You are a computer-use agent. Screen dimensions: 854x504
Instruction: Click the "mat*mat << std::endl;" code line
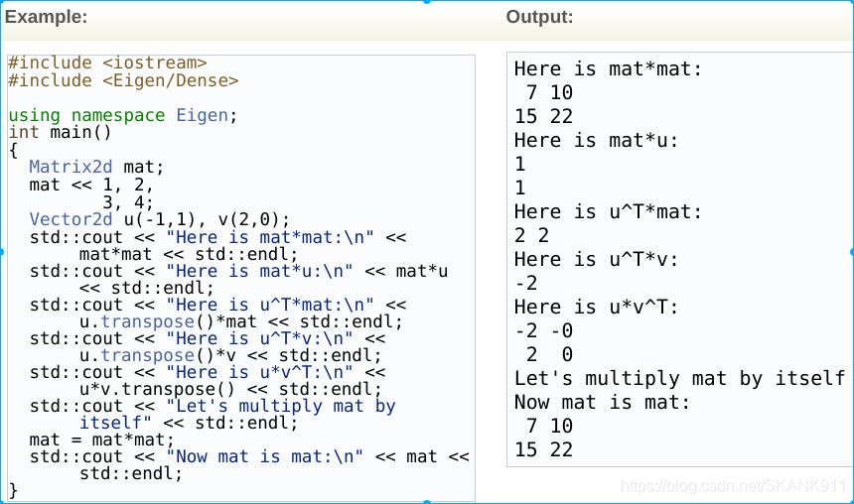pos(189,254)
